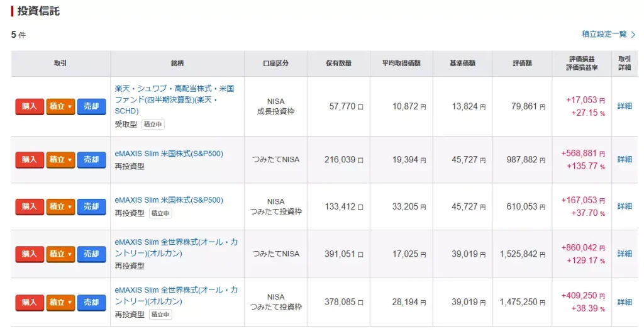Open the 積立 dropdown for the 楽天・シュワブ SCHD fund

[60, 106]
